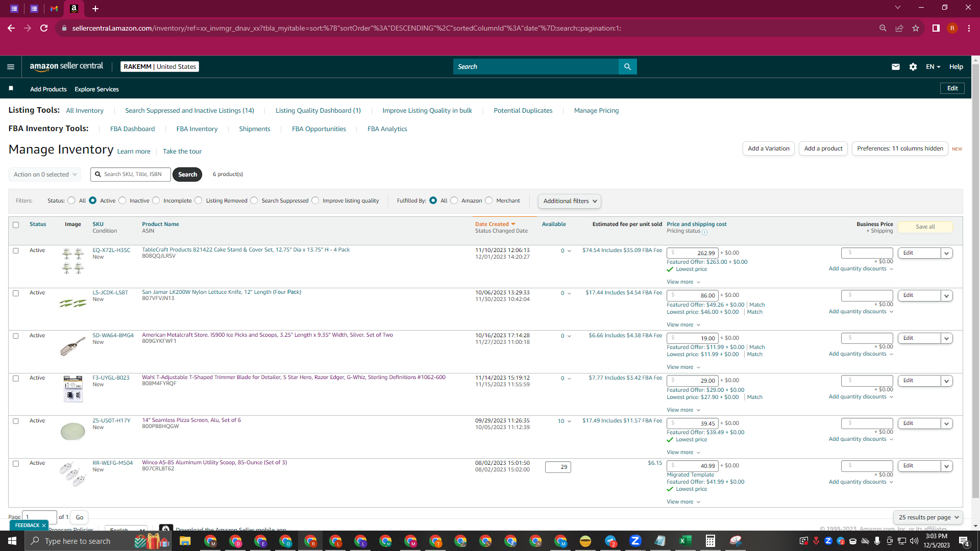
Task: Tick the select-all products header checkbox
Action: pos(16,225)
